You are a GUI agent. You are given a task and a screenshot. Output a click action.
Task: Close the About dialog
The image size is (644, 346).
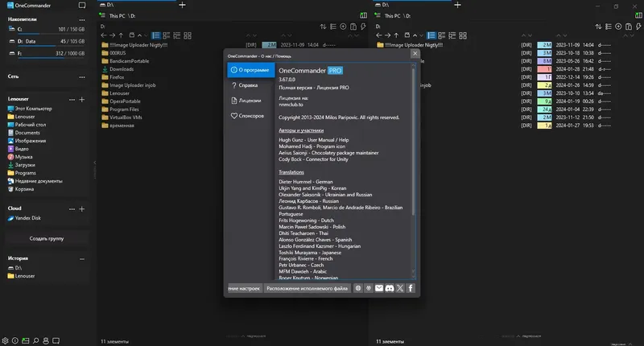415,53
